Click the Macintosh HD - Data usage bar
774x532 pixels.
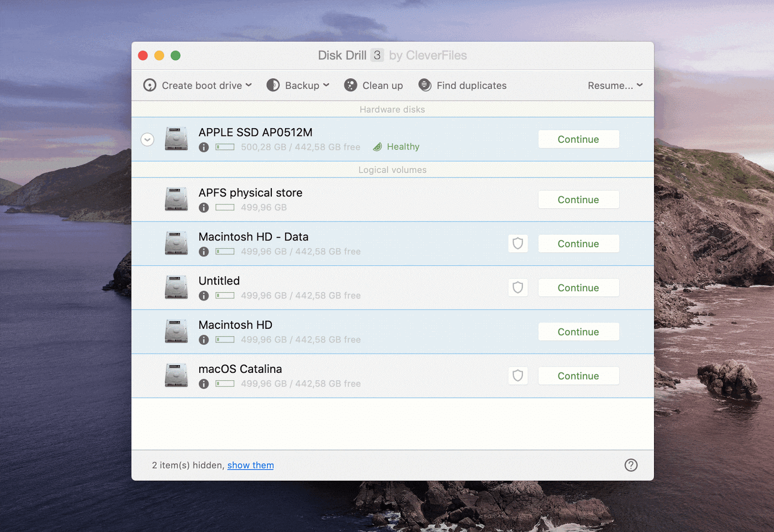pyautogui.click(x=225, y=251)
